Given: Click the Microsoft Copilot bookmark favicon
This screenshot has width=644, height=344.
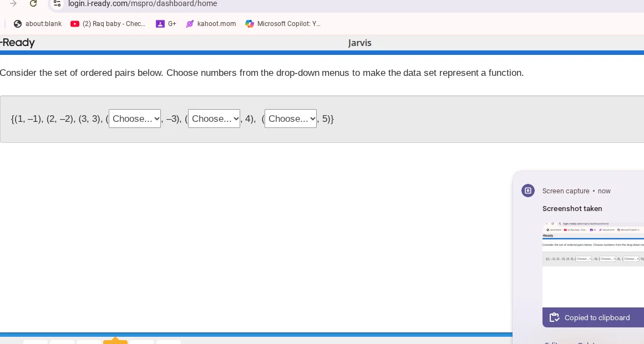Looking at the screenshot, I should [250, 24].
